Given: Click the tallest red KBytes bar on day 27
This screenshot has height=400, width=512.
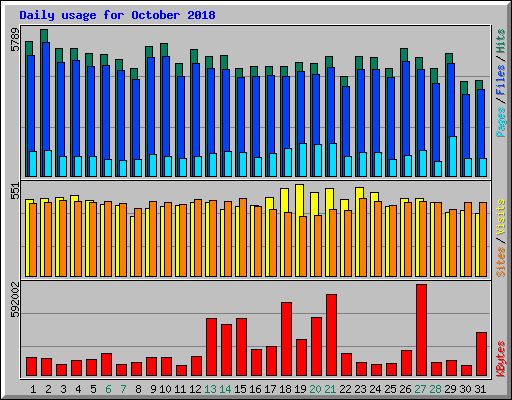Looking at the screenshot, I should pyautogui.click(x=421, y=330).
